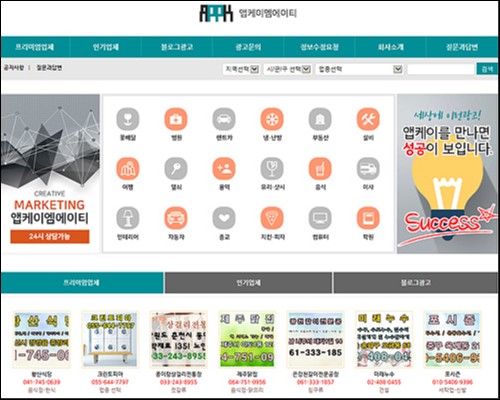Click the 치킨·피자 pizza slice icon
The width and height of the screenshot is (500, 400).
pyautogui.click(x=272, y=218)
